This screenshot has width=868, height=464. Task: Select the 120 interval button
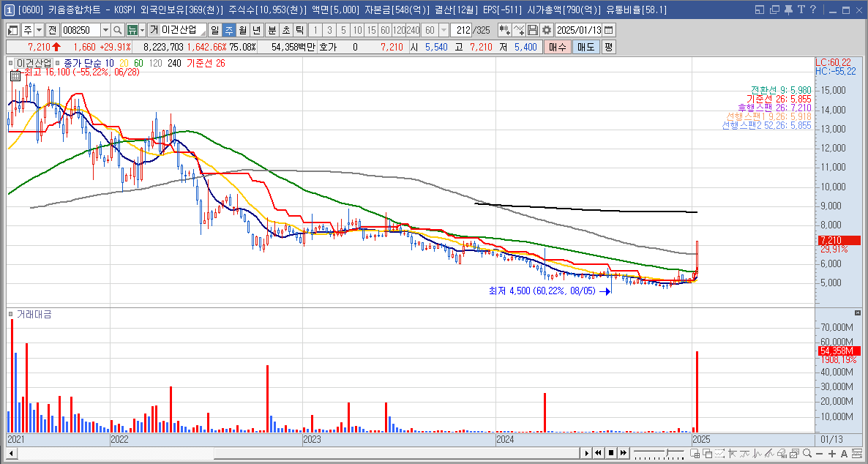pyautogui.click(x=399, y=30)
